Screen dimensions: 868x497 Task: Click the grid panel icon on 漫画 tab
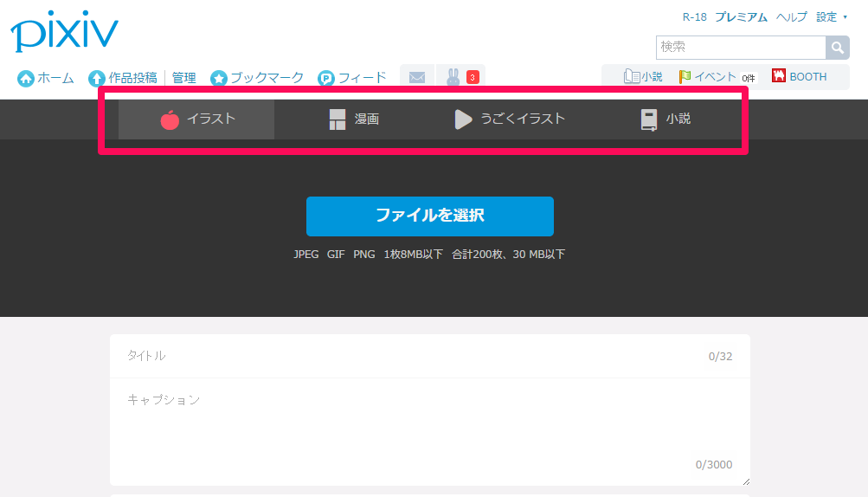pos(338,119)
